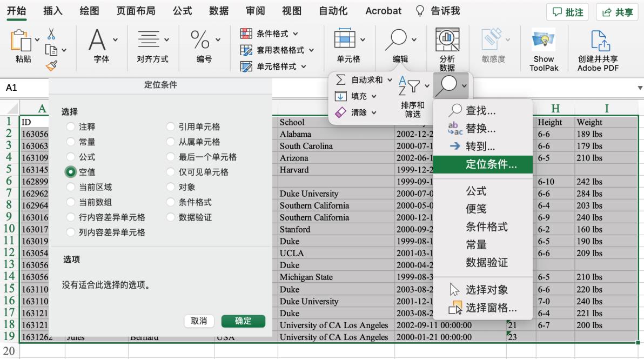Screen dimensions: 644x359
Task: Click the Format Painter brush icon
Action: (51, 65)
